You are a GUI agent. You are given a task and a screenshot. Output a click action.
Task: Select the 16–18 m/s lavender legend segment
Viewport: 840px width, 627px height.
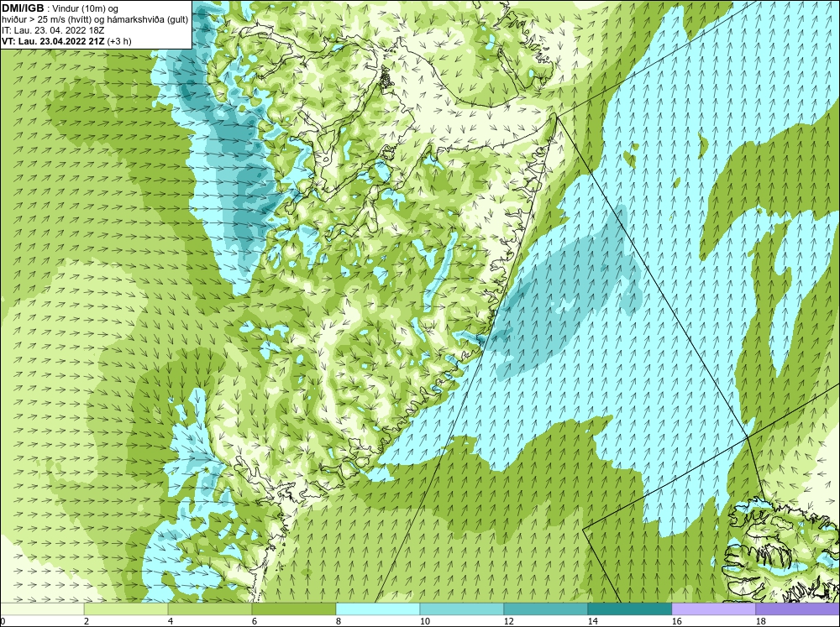(x=713, y=609)
